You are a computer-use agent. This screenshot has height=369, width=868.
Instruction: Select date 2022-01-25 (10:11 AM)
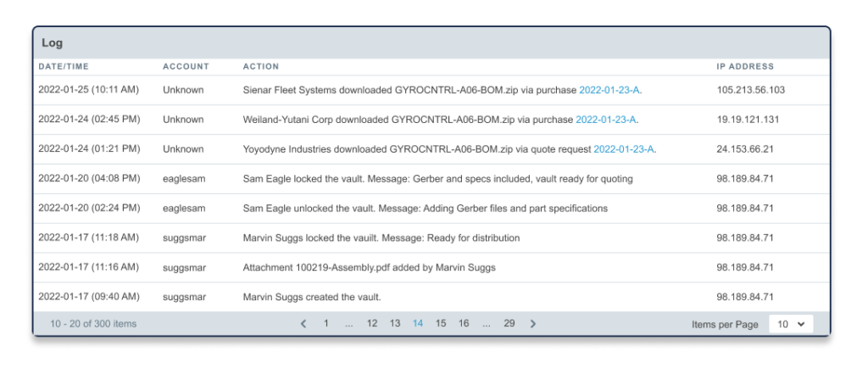tap(88, 90)
